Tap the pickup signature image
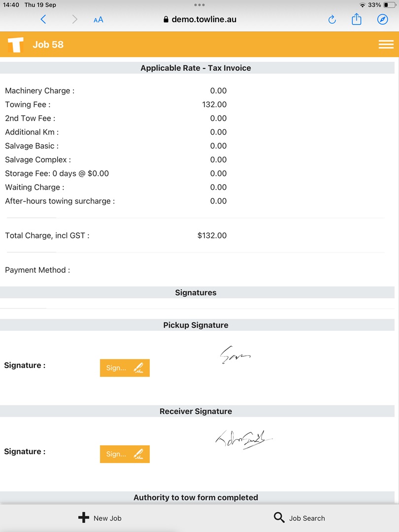The width and height of the screenshot is (399, 532). coord(235,355)
